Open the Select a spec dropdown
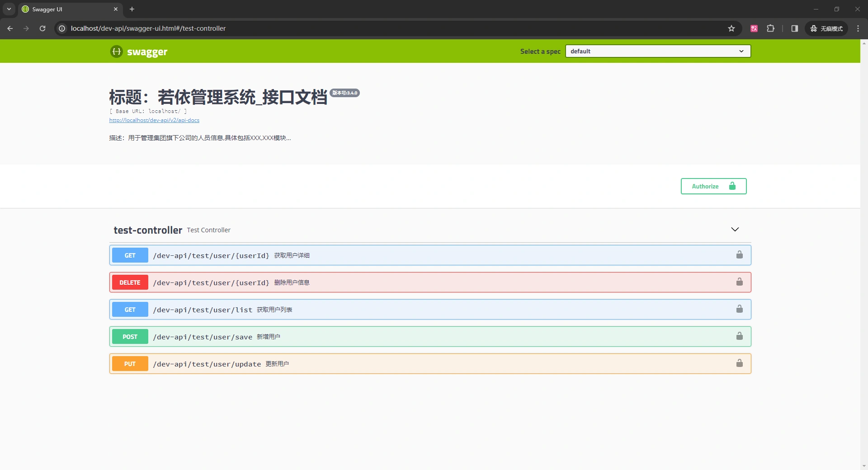This screenshot has height=470, width=868. pyautogui.click(x=658, y=51)
